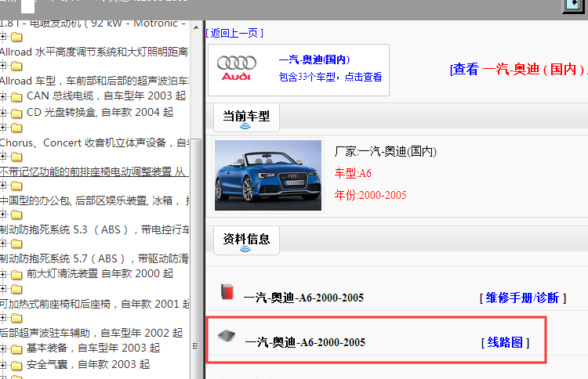Select folder icon above Chorus、Concert 收音机 label
The height and width of the screenshot is (379, 588).
[16, 128]
